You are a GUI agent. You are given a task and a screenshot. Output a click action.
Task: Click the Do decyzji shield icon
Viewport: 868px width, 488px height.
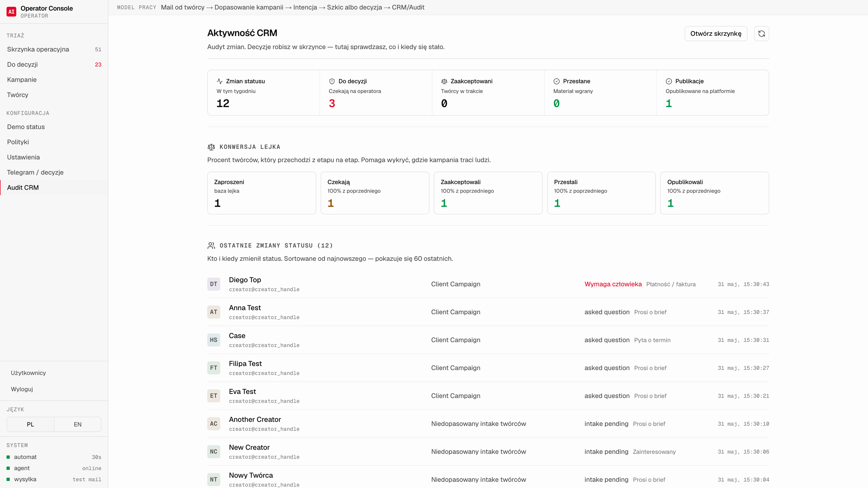(x=332, y=81)
